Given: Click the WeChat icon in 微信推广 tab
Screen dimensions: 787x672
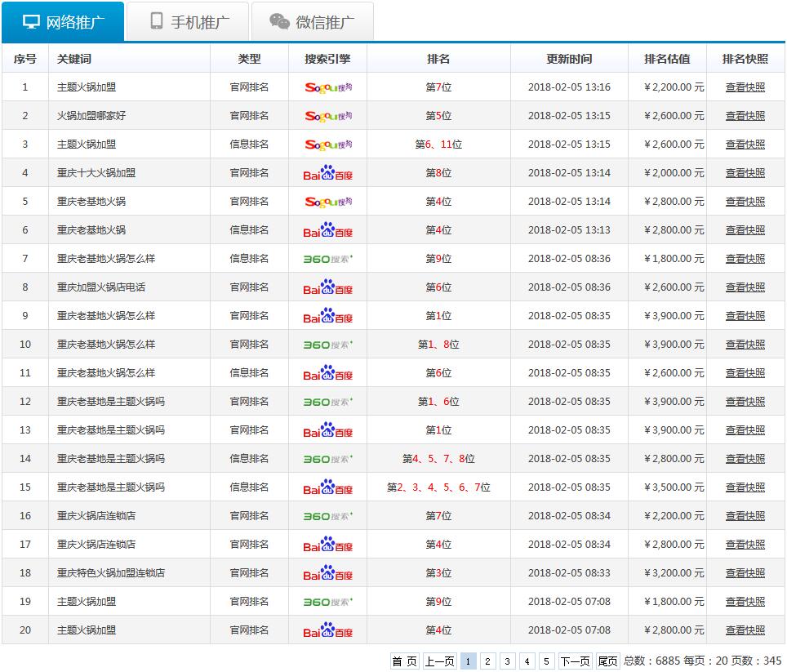Looking at the screenshot, I should coord(279,21).
